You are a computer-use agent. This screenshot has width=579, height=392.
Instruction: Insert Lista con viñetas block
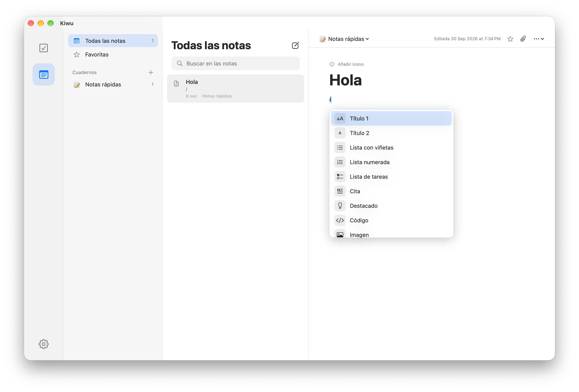pos(391,148)
